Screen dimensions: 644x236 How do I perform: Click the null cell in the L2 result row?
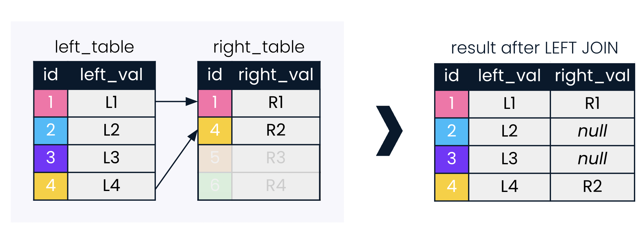coord(592,131)
